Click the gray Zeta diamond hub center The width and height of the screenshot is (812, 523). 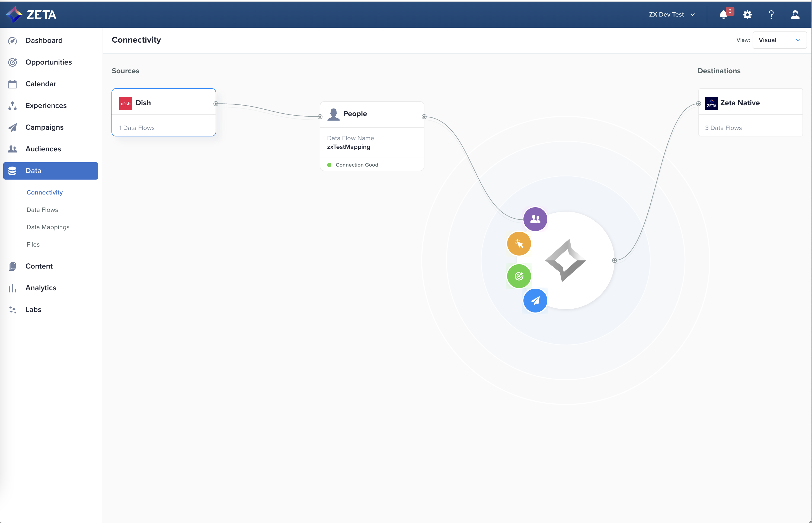[565, 260]
